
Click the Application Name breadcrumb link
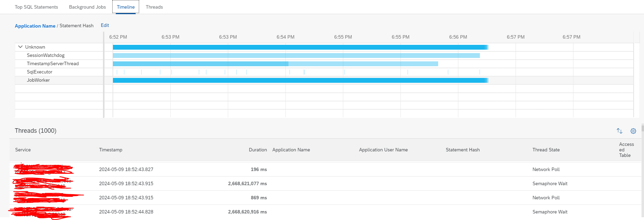point(35,26)
